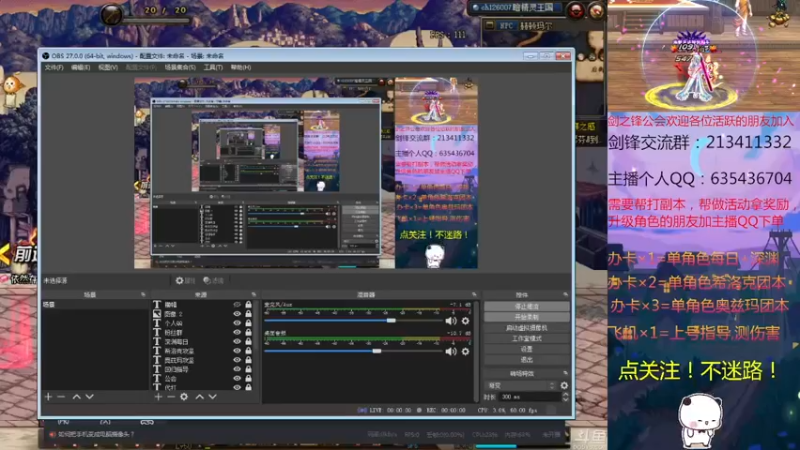Toggle visibility eye of the 代打 source
This screenshot has width=800, height=450.
[x=237, y=387]
